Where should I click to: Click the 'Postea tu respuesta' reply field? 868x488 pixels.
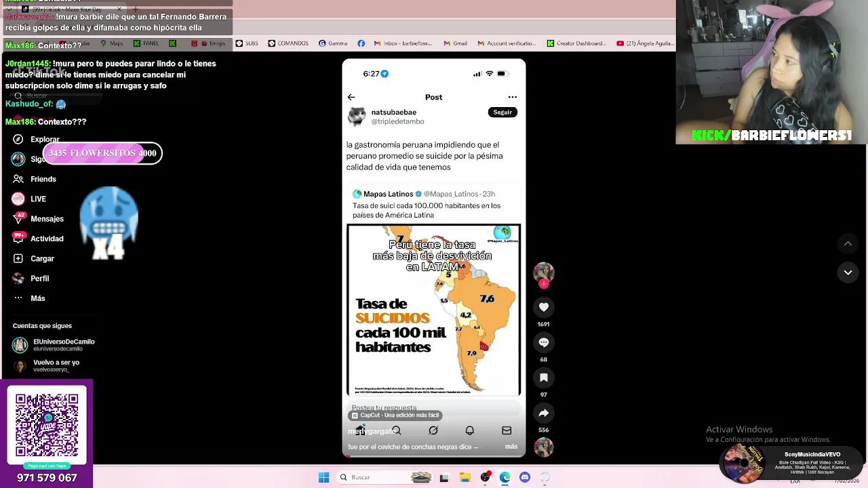tap(433, 407)
